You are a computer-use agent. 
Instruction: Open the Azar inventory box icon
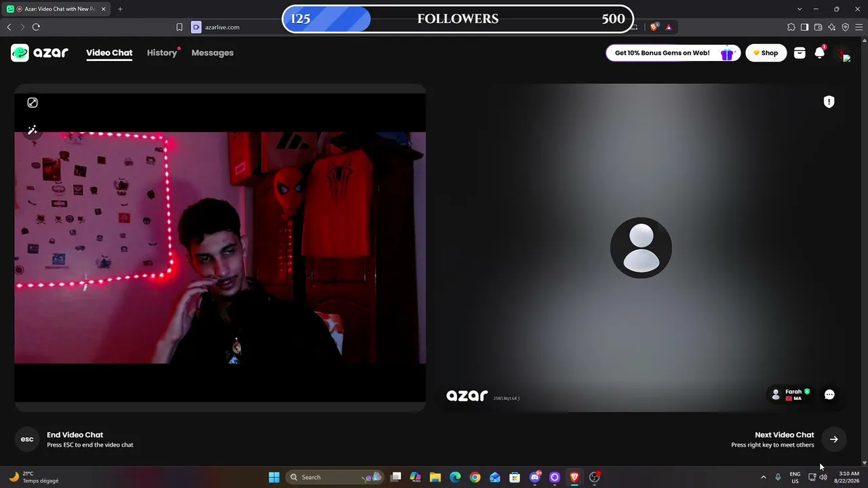tap(800, 53)
